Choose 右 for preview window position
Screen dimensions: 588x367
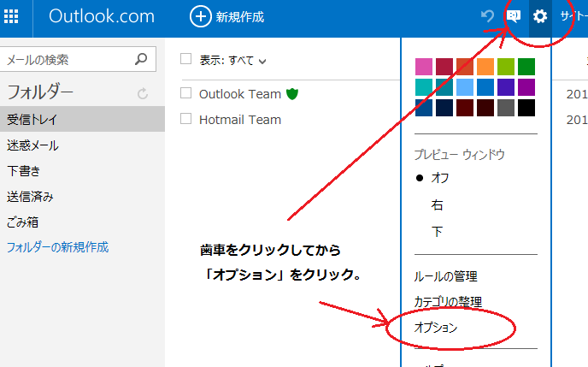pos(438,205)
